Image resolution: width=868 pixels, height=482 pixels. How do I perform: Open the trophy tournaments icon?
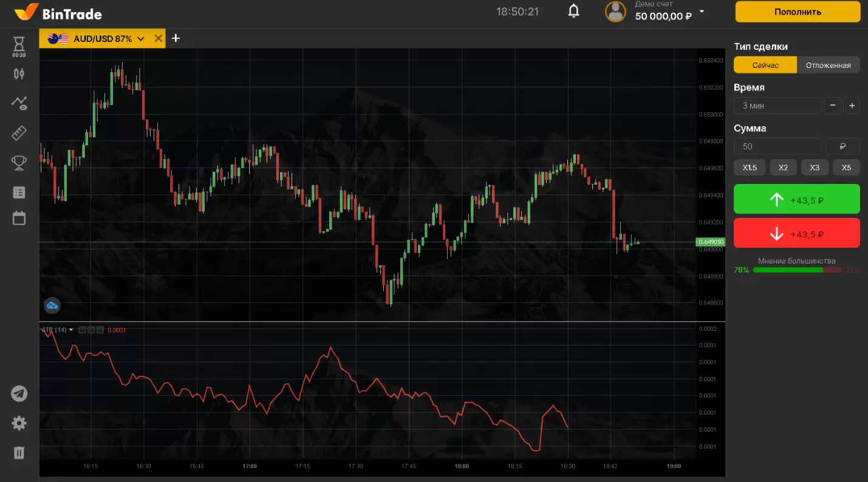[19, 162]
